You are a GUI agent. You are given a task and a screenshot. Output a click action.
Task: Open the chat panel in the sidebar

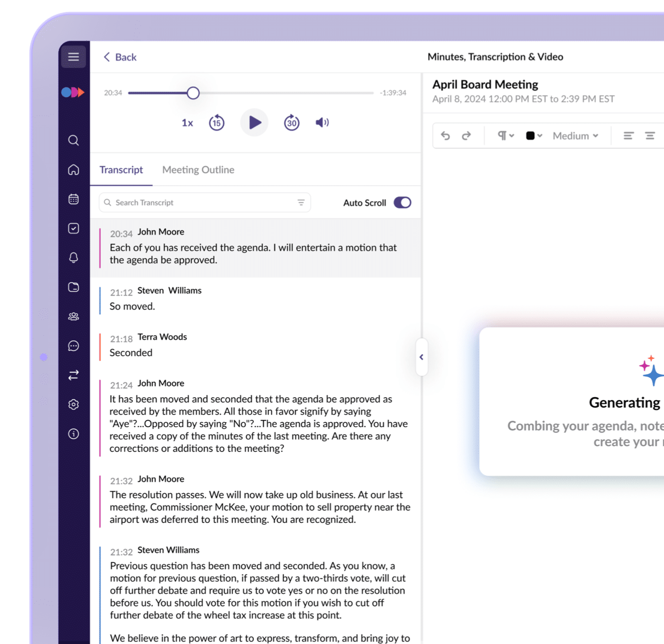tap(74, 346)
